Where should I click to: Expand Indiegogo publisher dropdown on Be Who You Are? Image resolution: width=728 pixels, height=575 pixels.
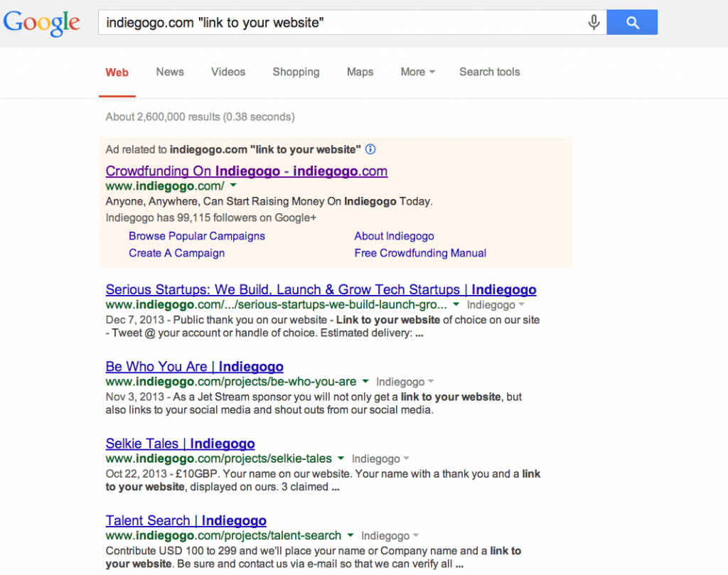pyautogui.click(x=405, y=382)
